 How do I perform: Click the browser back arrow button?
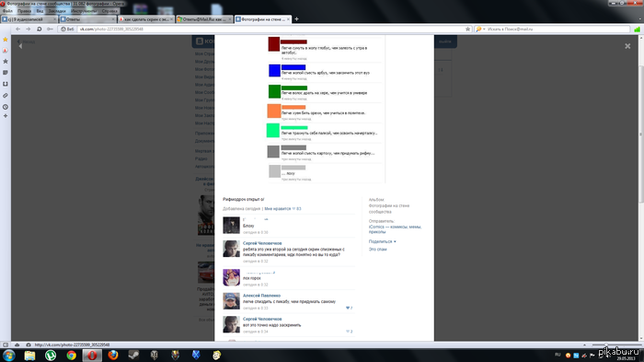[x=17, y=29]
